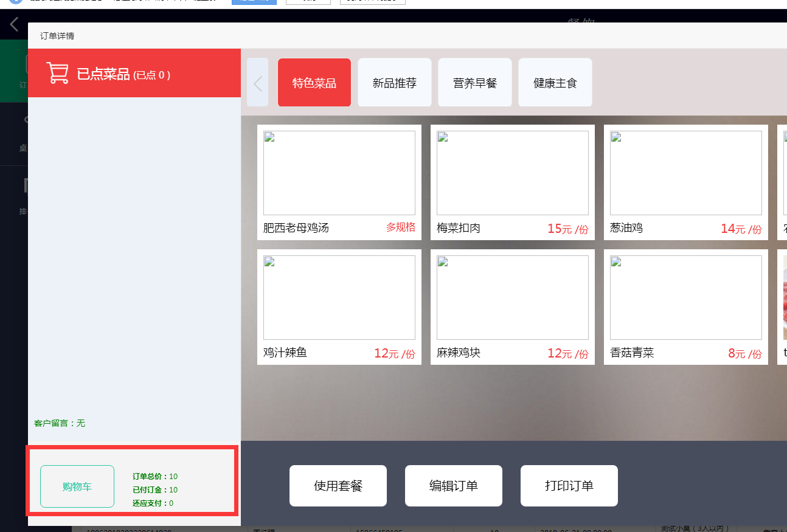Viewport: 787px width, 532px height.
Task: Switch to the 新品推荐 tab
Action: click(x=395, y=83)
